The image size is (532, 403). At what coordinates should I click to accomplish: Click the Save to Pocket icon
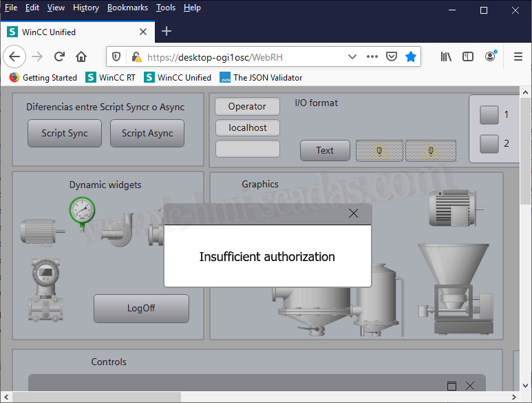click(391, 56)
